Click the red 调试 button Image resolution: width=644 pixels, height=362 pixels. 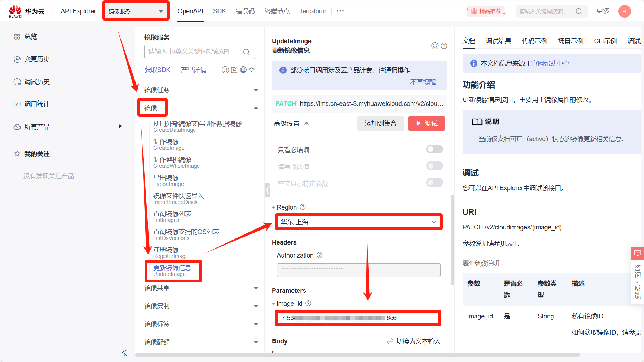click(x=427, y=124)
